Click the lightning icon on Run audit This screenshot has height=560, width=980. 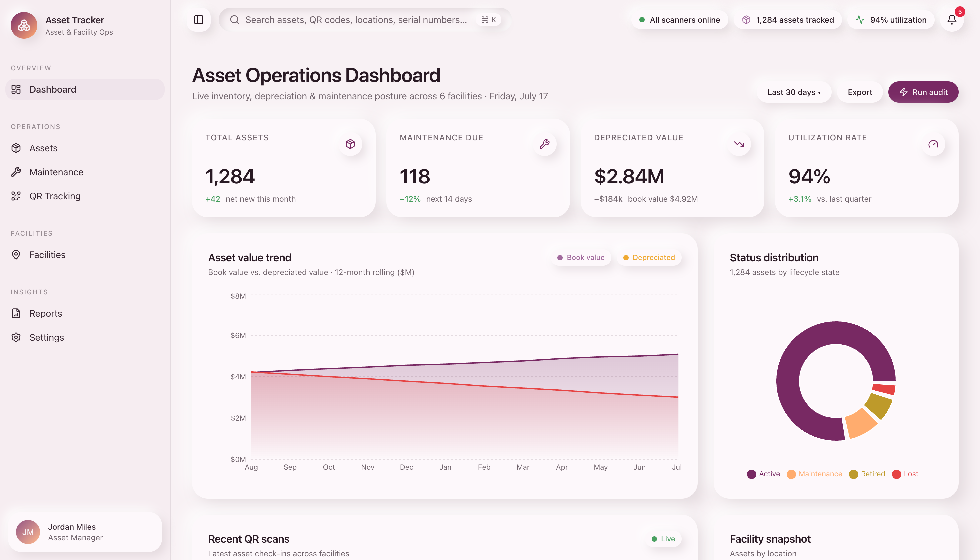(903, 92)
